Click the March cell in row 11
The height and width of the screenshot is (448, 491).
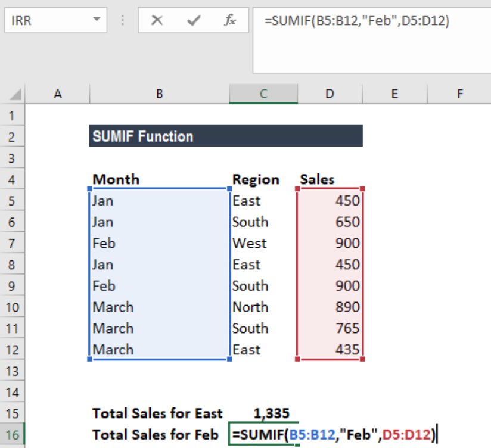(159, 328)
